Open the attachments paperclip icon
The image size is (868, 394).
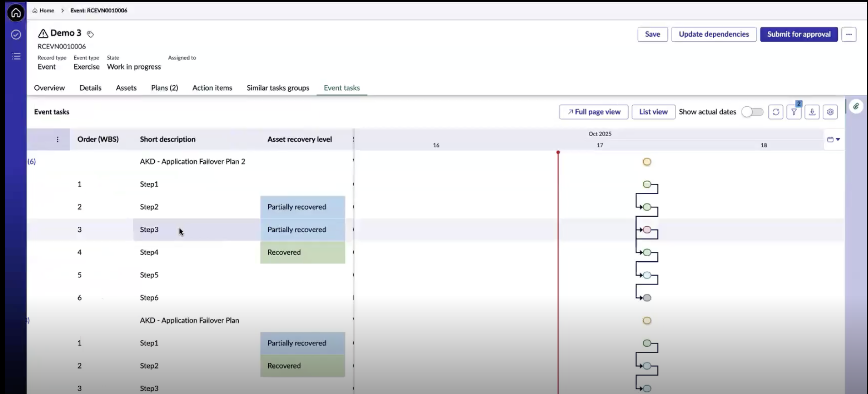coord(856,106)
